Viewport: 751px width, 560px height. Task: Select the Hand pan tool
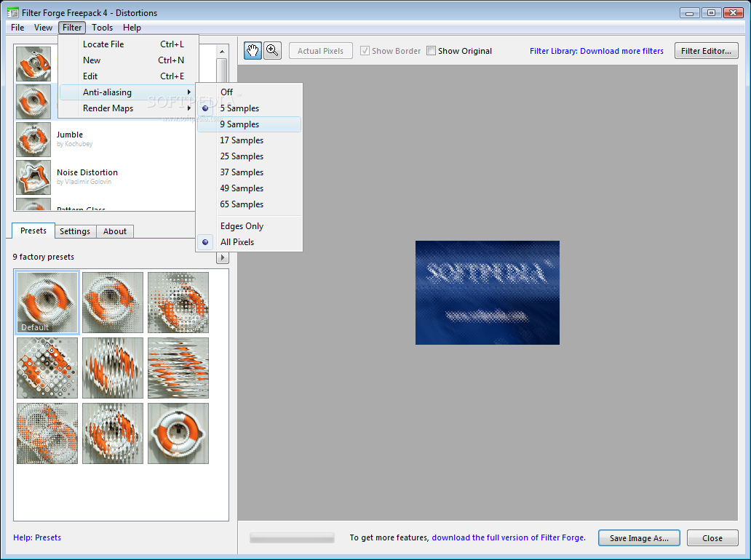[x=253, y=51]
